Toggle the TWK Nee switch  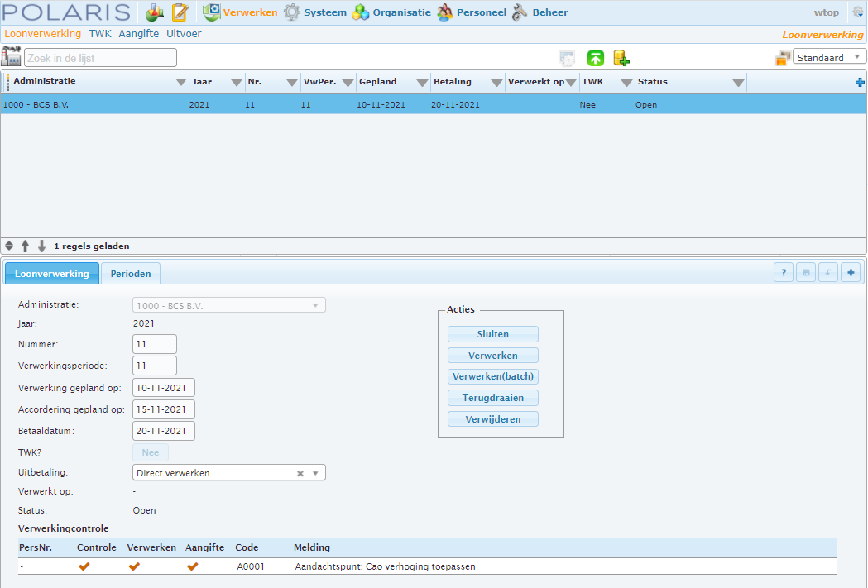[151, 452]
